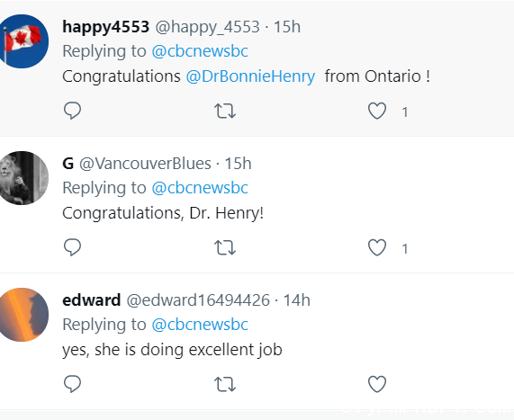Like the 'Congratulations, Dr. Henry!' tweet
Image resolution: width=514 pixels, height=420 pixels.
click(377, 247)
